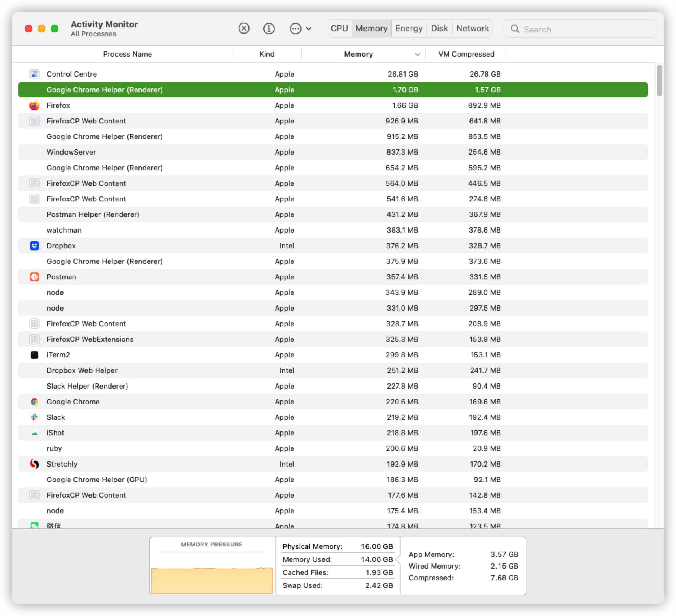Image resolution: width=676 pixels, height=616 pixels.
Task: Open the Network tab
Action: 472,29
